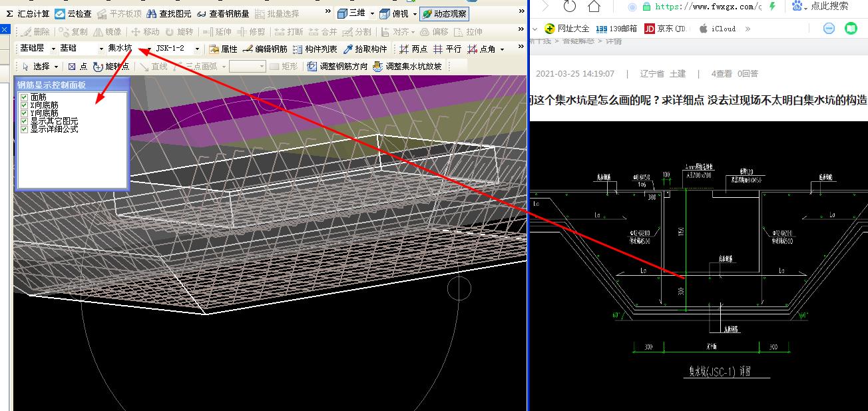Open the JSK-1-2 component name dropdown
Viewport: 868px width, 411px height.
[x=197, y=49]
